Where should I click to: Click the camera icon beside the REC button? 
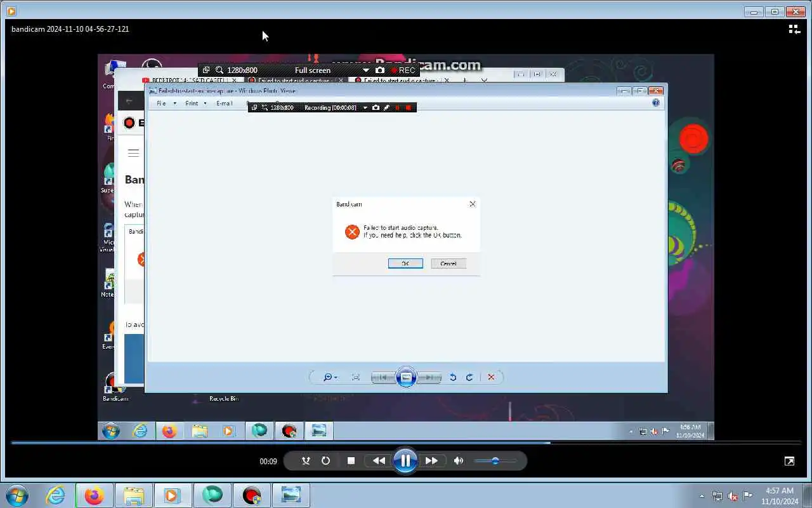pos(379,70)
